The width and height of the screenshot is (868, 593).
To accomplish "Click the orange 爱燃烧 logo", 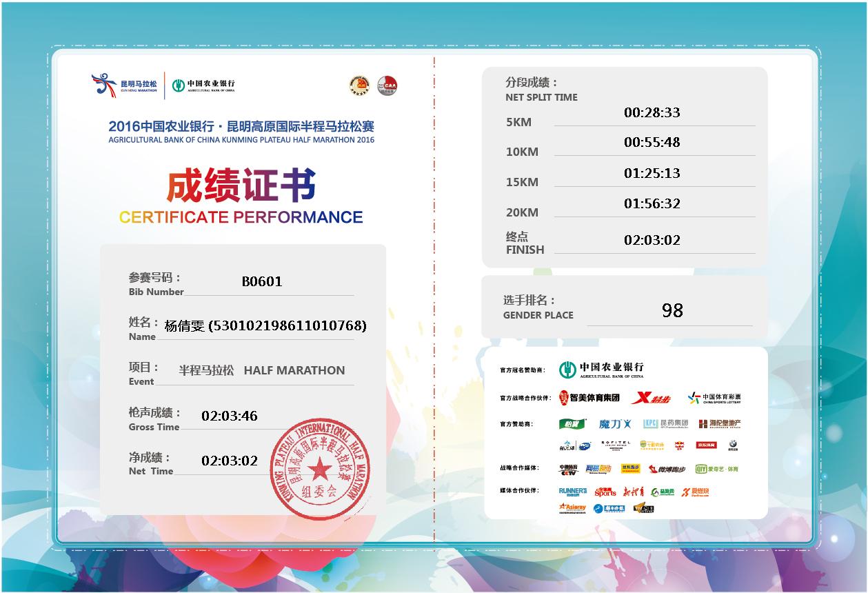I will [x=695, y=492].
